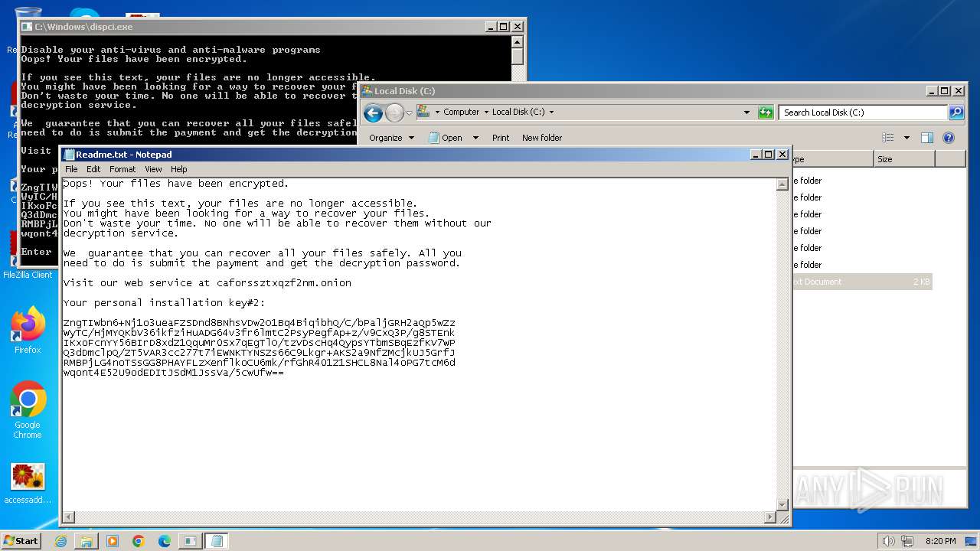Click Print on the Explorer toolbar
Screen dimensions: 980x551
(x=501, y=138)
